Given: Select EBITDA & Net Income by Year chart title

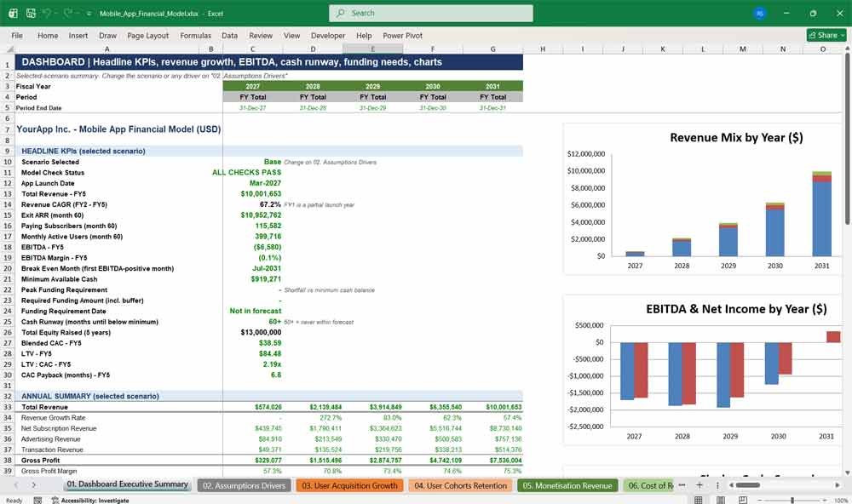Looking at the screenshot, I should (x=736, y=308).
